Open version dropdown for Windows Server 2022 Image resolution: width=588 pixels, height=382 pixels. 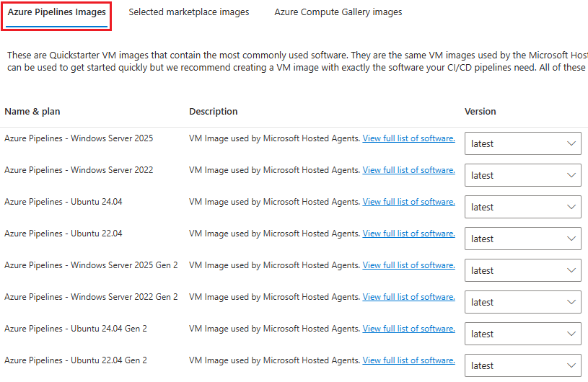coord(523,175)
